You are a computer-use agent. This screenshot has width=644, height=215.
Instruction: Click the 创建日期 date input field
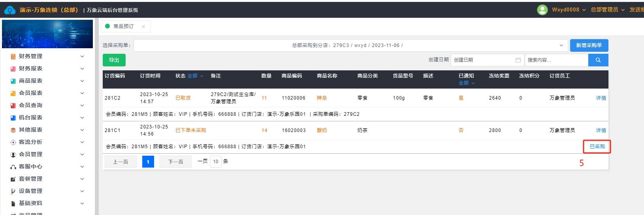pyautogui.click(x=488, y=60)
